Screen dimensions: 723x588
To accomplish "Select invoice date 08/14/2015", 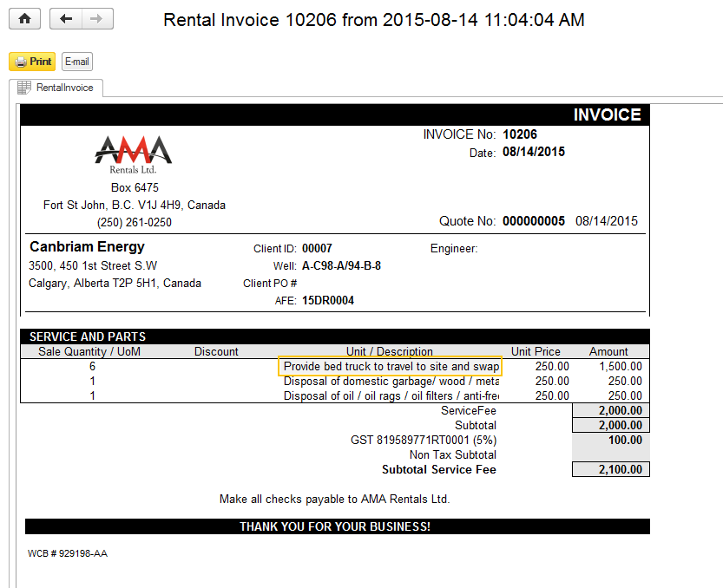I will [x=534, y=152].
